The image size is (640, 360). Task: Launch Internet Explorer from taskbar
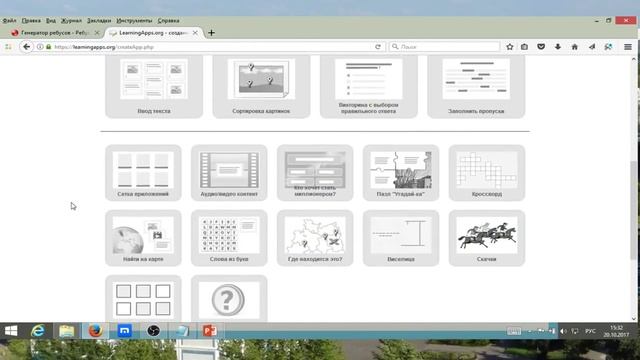(x=38, y=331)
